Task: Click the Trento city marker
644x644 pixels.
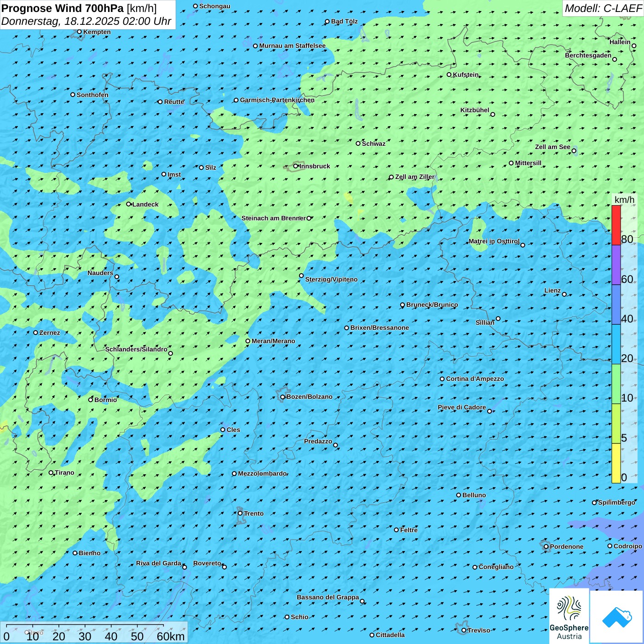Action: tap(240, 513)
